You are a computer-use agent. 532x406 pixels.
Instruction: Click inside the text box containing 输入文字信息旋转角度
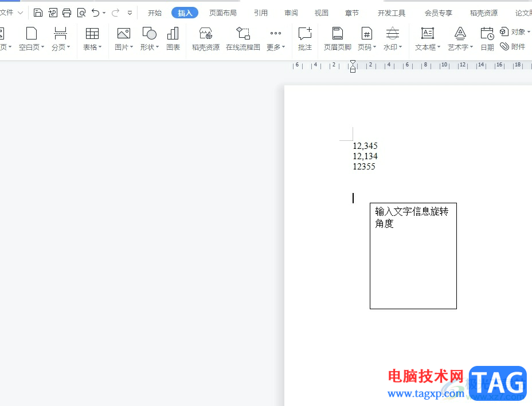click(413, 256)
